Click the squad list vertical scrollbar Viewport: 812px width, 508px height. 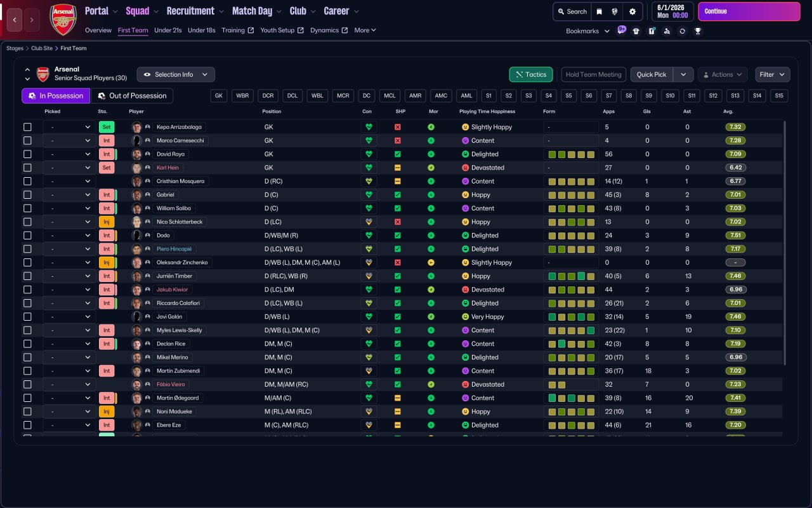pyautogui.click(x=785, y=243)
